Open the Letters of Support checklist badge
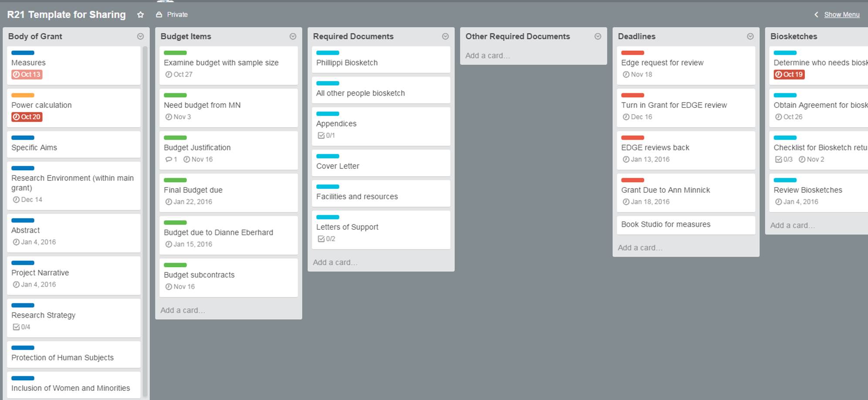 pyautogui.click(x=326, y=239)
